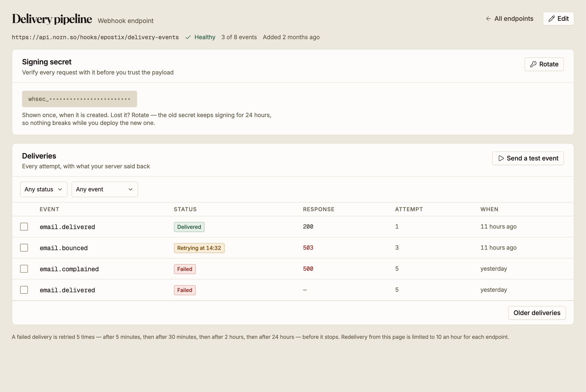The image size is (586, 392).
Task: Tick the checkbox for the top email.delivered row
Action: tap(24, 227)
